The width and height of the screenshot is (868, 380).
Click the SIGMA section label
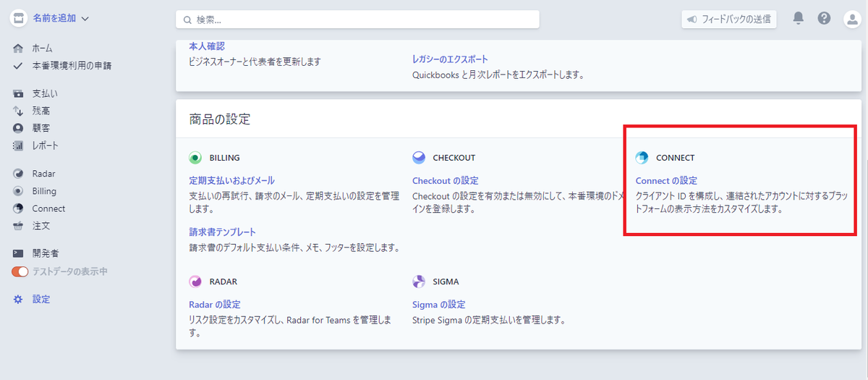pos(446,282)
